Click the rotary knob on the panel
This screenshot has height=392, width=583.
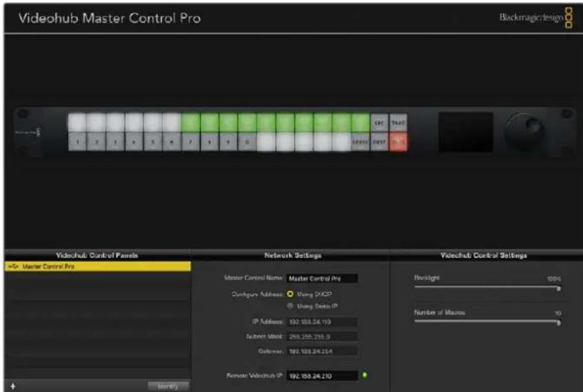[525, 131]
